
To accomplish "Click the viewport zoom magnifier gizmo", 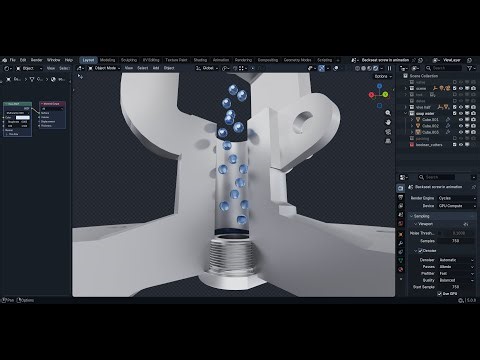I will coord(388,113).
